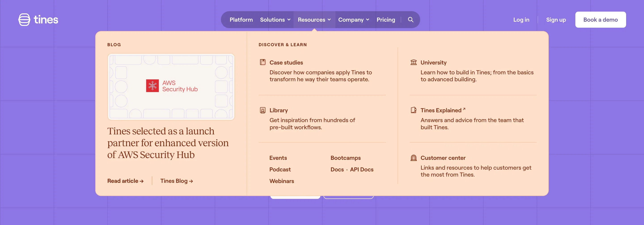Expand the Company dropdown chevron
Image resolution: width=644 pixels, height=225 pixels.
click(367, 20)
